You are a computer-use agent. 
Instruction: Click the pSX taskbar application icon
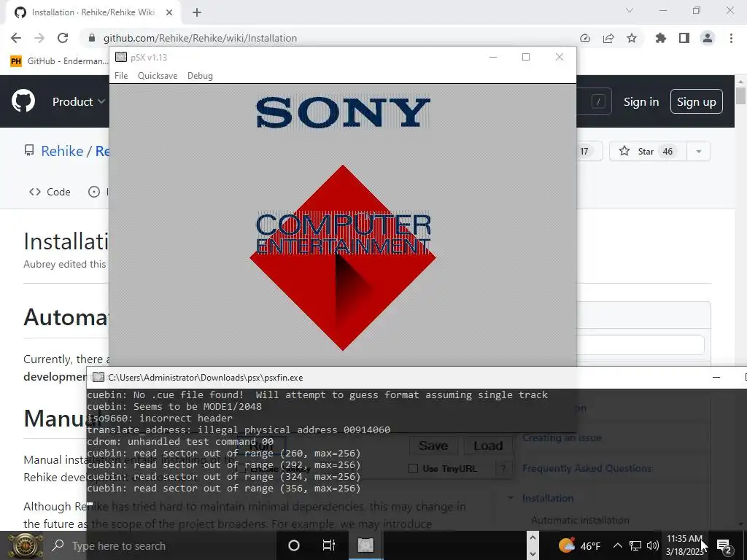(365, 545)
